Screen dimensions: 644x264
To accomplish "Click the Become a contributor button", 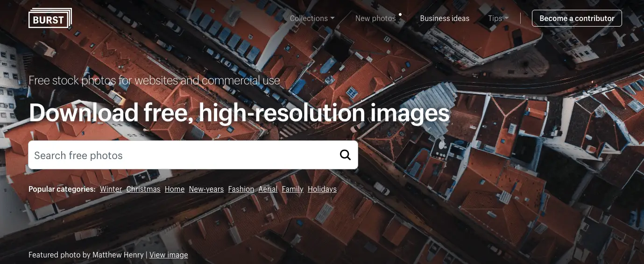I will pyautogui.click(x=577, y=18).
